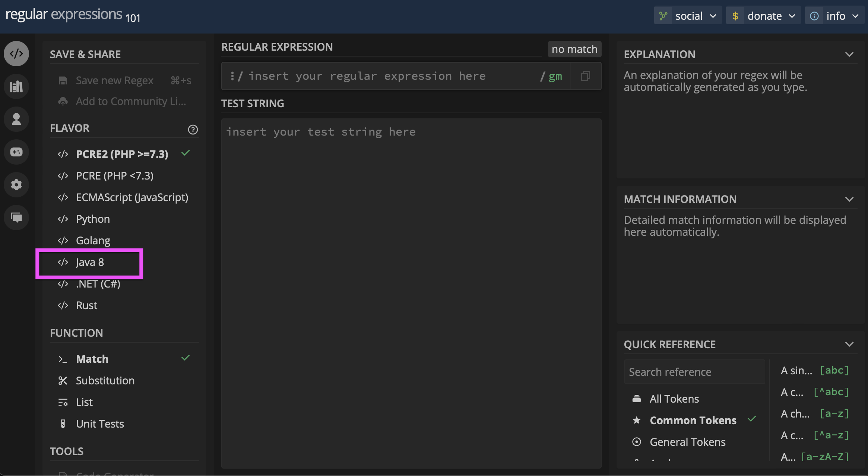Open the regex quiz gamepad icon
Screen dimensions: 868x476
click(16, 152)
